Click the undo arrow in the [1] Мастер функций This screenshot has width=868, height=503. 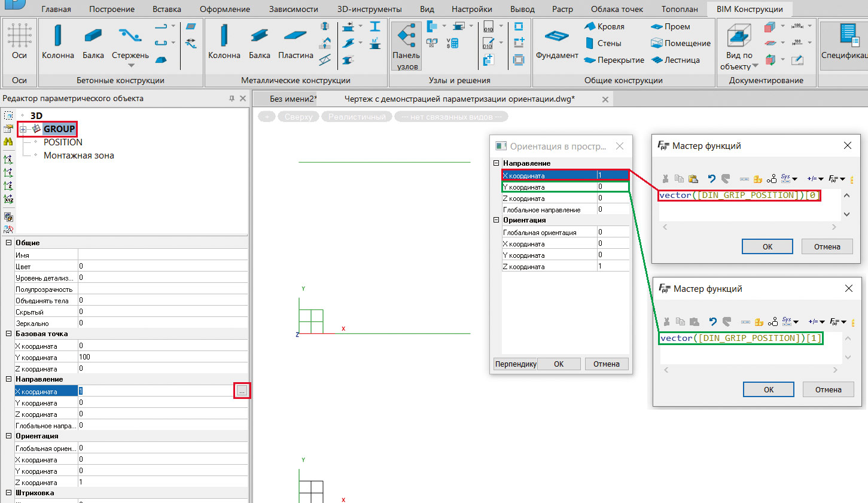click(x=712, y=321)
